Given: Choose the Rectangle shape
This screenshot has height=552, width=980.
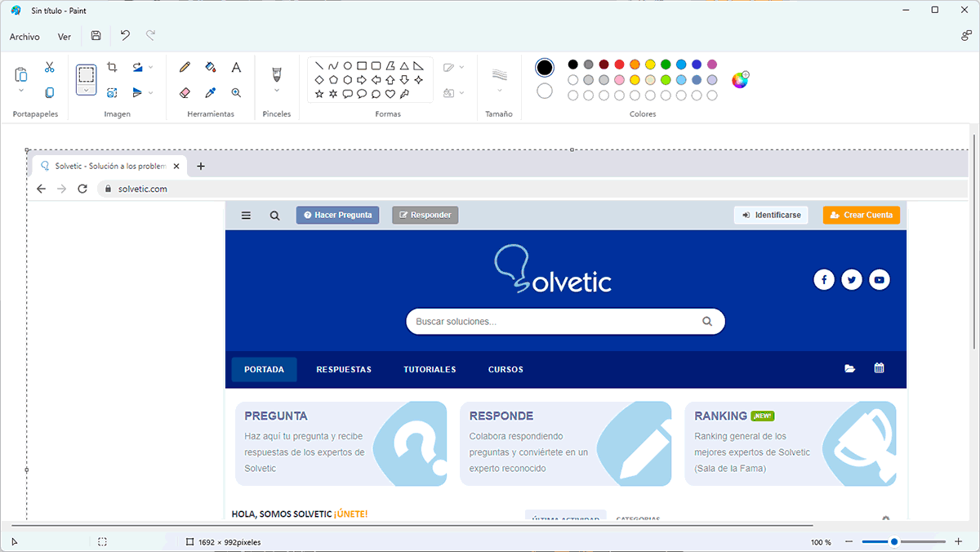Looking at the screenshot, I should click(362, 65).
